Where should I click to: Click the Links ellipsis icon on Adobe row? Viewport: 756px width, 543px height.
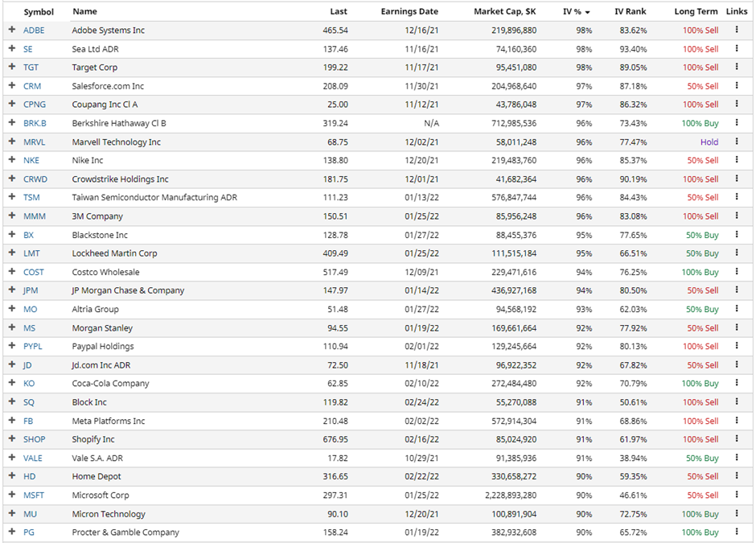[x=737, y=31]
